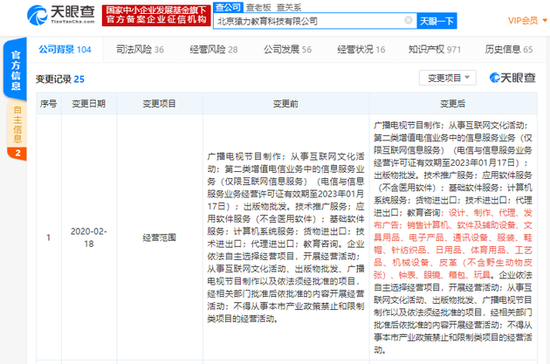This screenshot has height=364, width=550.
Task: Open the 历史信息 65 tab
Action: (x=509, y=49)
